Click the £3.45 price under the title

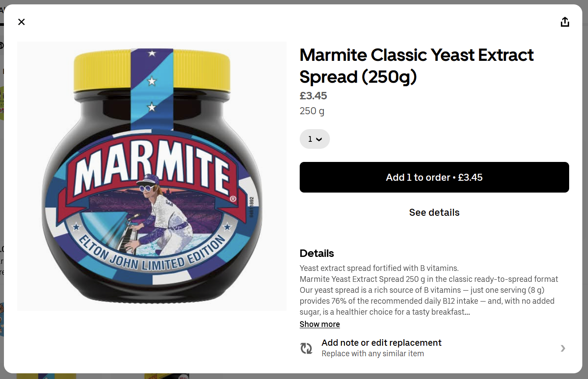(313, 96)
